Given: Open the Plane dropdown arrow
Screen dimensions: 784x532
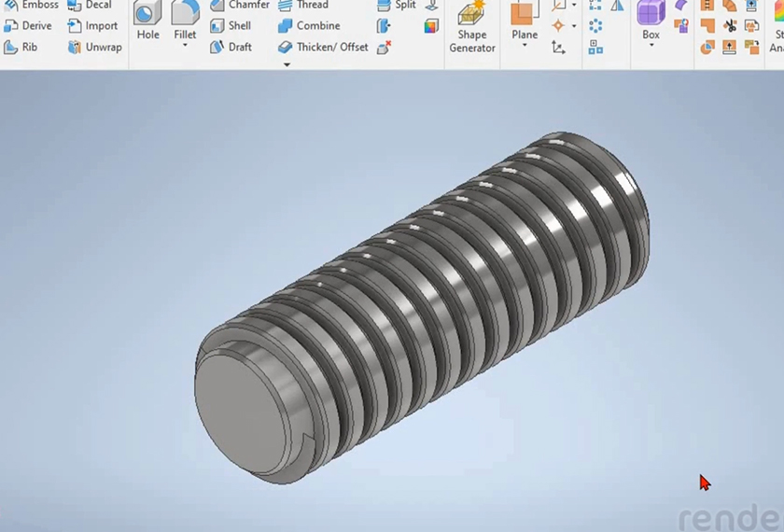Looking at the screenshot, I should (525, 46).
